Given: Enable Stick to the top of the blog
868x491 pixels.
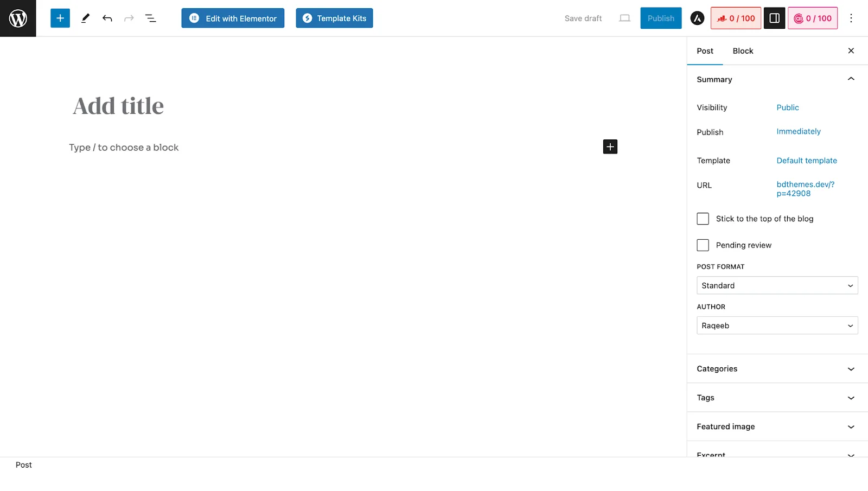Looking at the screenshot, I should tap(703, 219).
